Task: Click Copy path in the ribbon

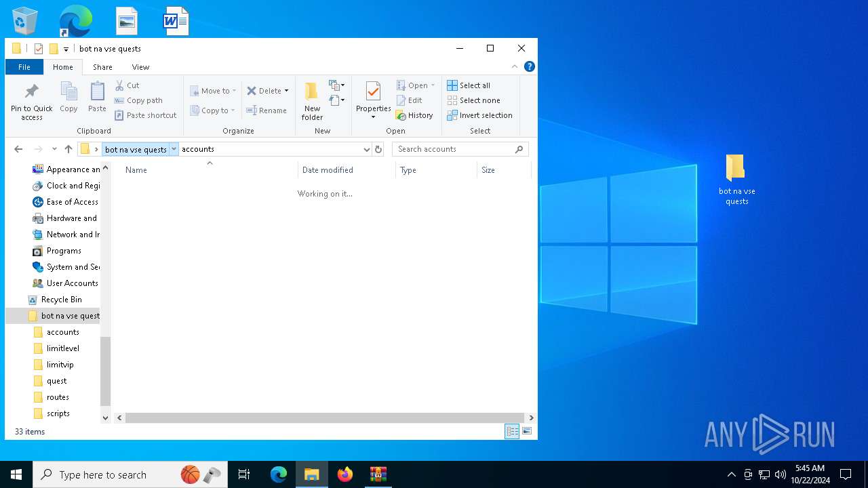Action: click(x=139, y=100)
